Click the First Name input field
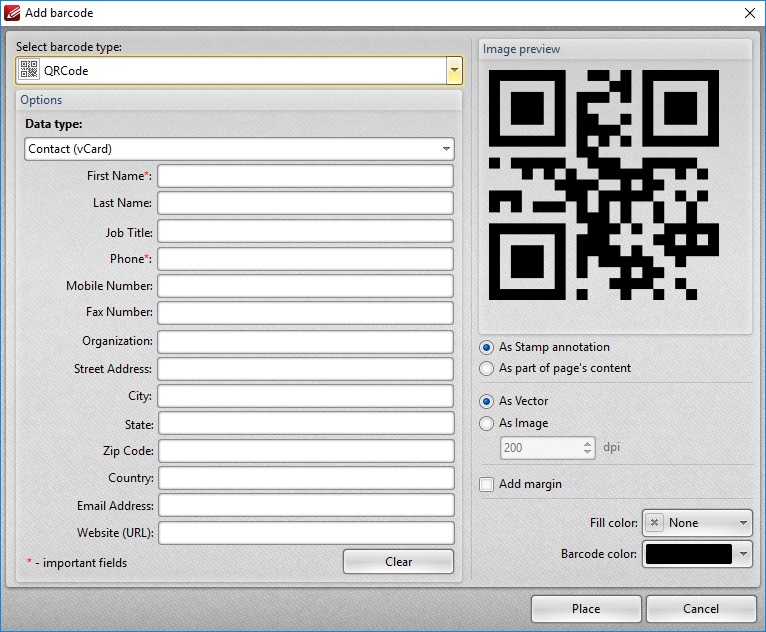 [305, 176]
